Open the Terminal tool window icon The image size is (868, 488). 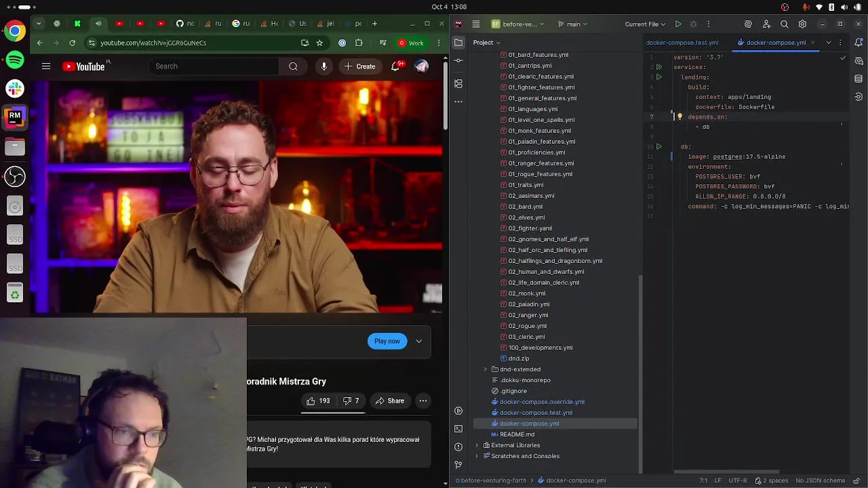pyautogui.click(x=458, y=429)
